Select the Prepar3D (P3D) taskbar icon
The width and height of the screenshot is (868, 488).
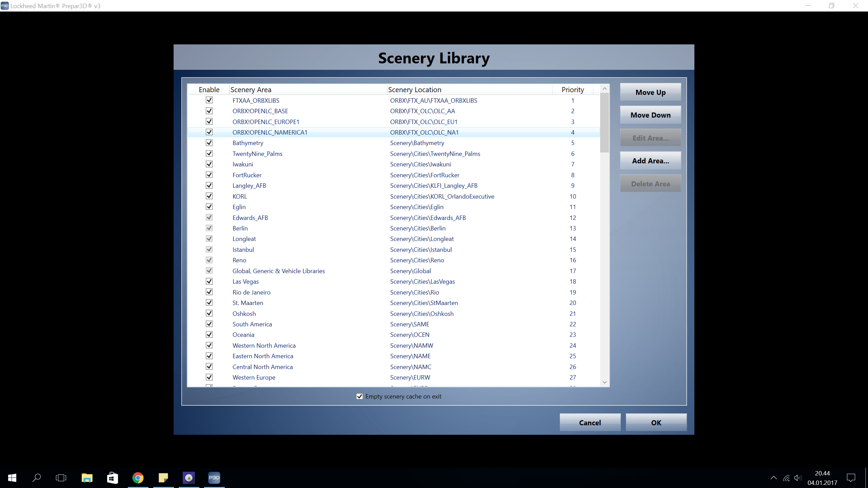tap(214, 478)
